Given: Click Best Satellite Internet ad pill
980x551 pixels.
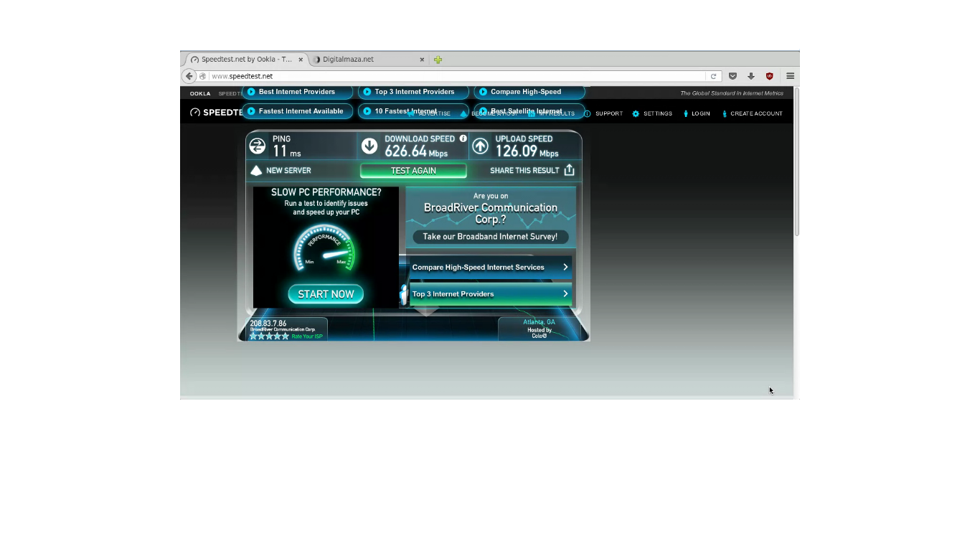Looking at the screenshot, I should 529,111.
